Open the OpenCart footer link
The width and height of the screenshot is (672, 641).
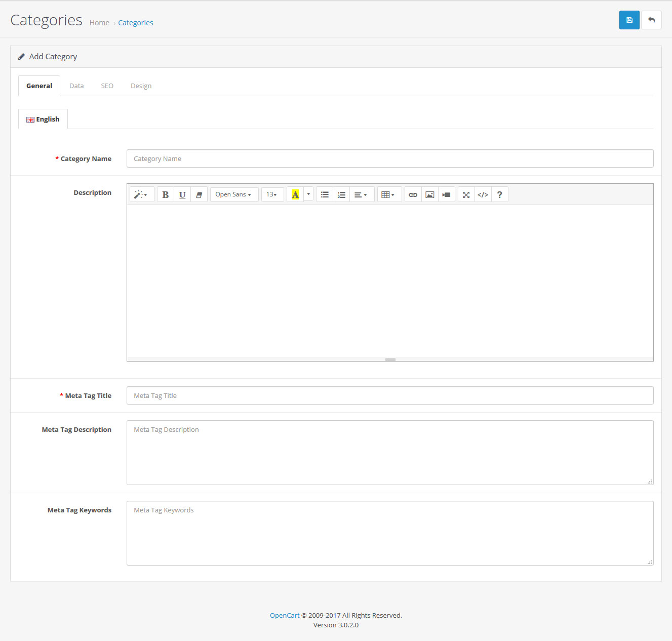285,615
